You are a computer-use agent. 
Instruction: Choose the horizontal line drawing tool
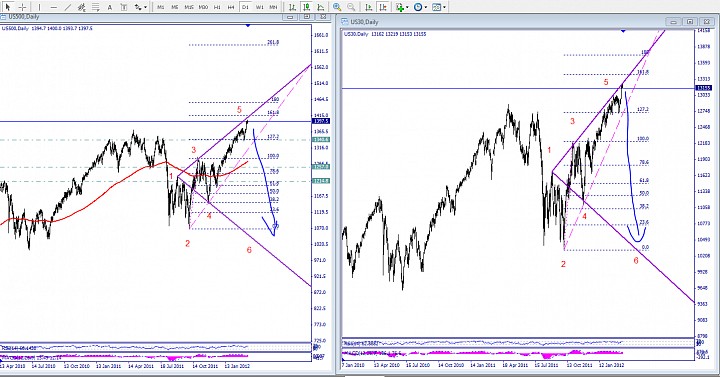pos(54,7)
